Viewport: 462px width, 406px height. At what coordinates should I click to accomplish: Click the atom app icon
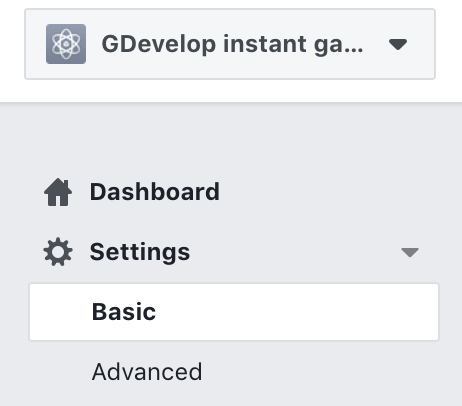click(x=66, y=44)
